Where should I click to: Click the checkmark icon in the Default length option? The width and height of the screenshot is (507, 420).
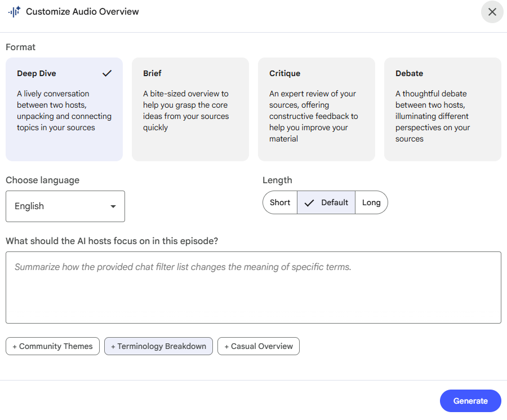click(309, 203)
